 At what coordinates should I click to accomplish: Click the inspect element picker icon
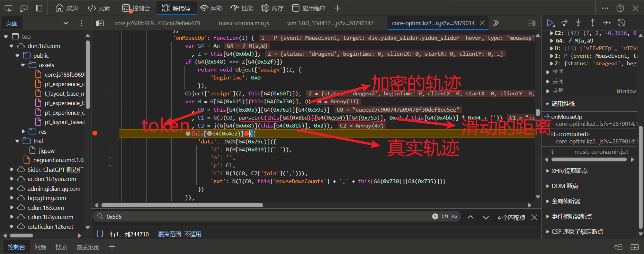[8, 8]
